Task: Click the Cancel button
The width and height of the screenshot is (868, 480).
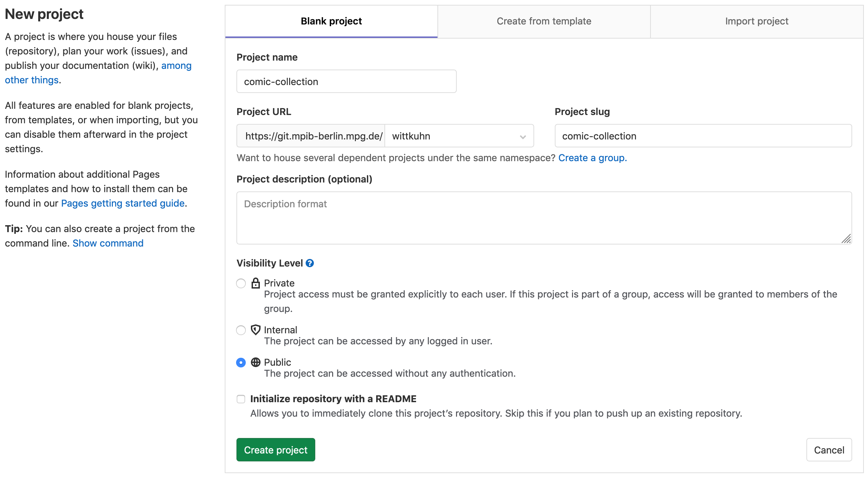Action: point(829,450)
